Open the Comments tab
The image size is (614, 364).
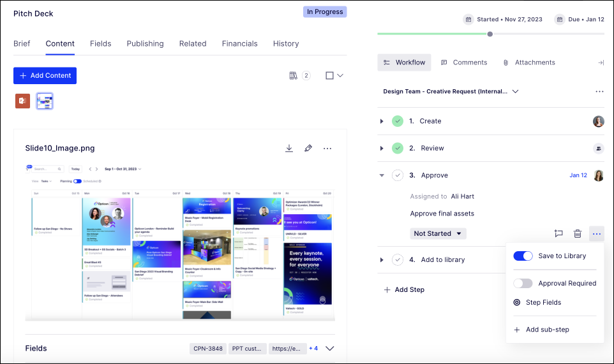(x=464, y=62)
